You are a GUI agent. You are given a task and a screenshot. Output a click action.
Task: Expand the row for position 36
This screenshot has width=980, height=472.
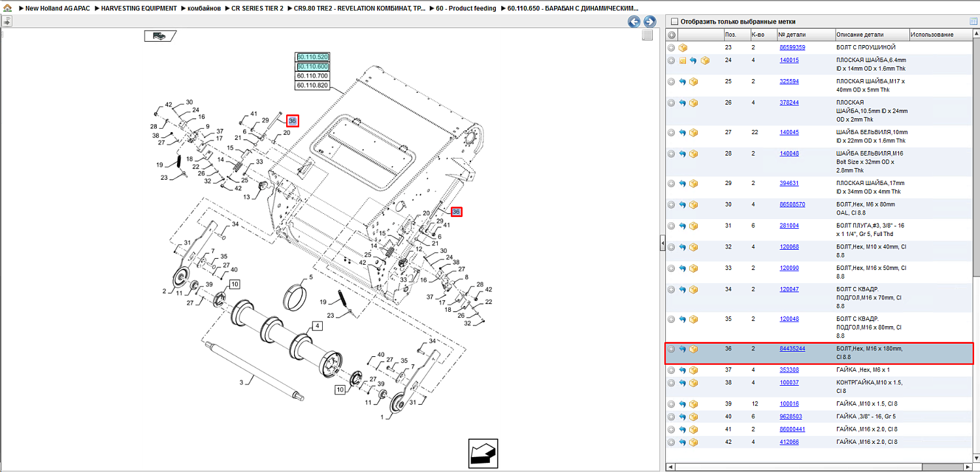(671, 349)
